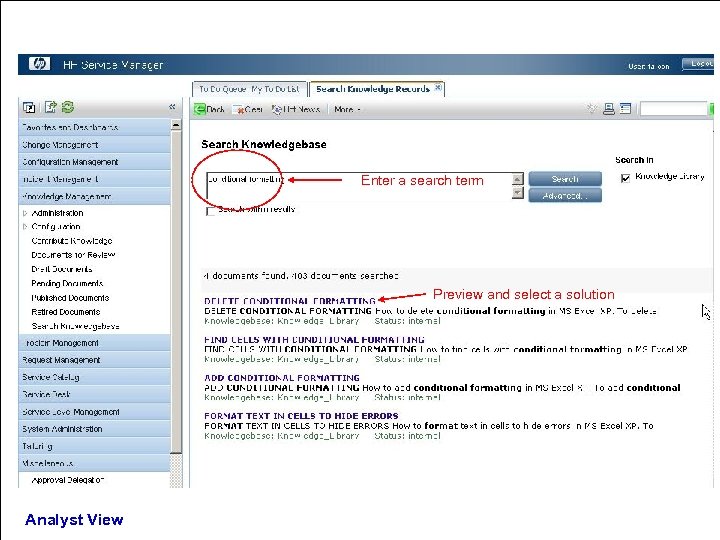The height and width of the screenshot is (540, 720).
Task: Expand the Administration tree node
Action: pyautogui.click(x=25, y=213)
